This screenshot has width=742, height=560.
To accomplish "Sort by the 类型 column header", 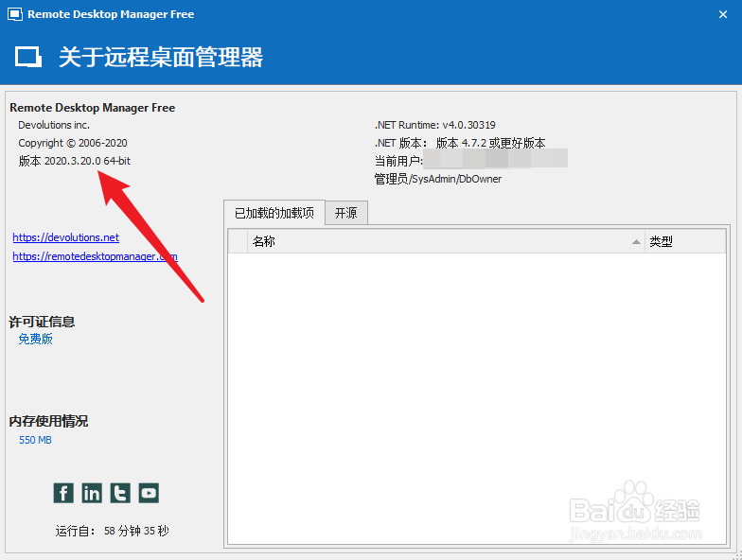I will (x=685, y=241).
